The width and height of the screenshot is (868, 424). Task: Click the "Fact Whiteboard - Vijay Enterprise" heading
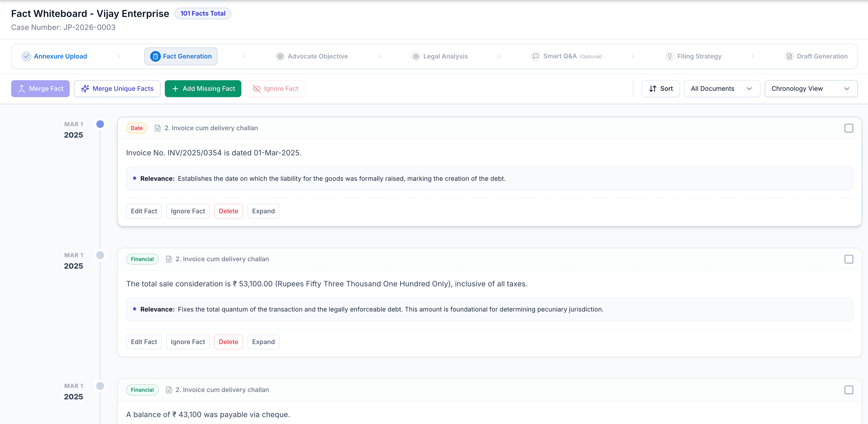90,13
